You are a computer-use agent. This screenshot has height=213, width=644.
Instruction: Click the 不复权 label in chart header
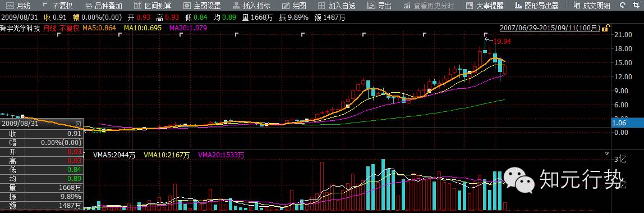coord(69,28)
